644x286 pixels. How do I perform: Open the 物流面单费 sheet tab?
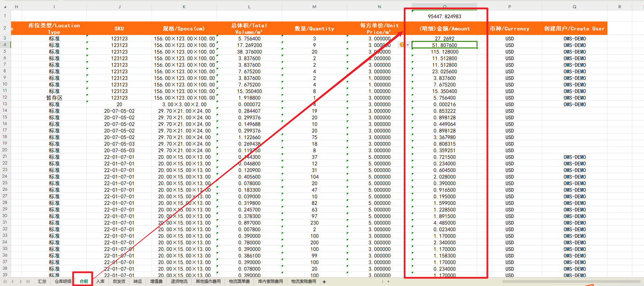tap(239, 281)
